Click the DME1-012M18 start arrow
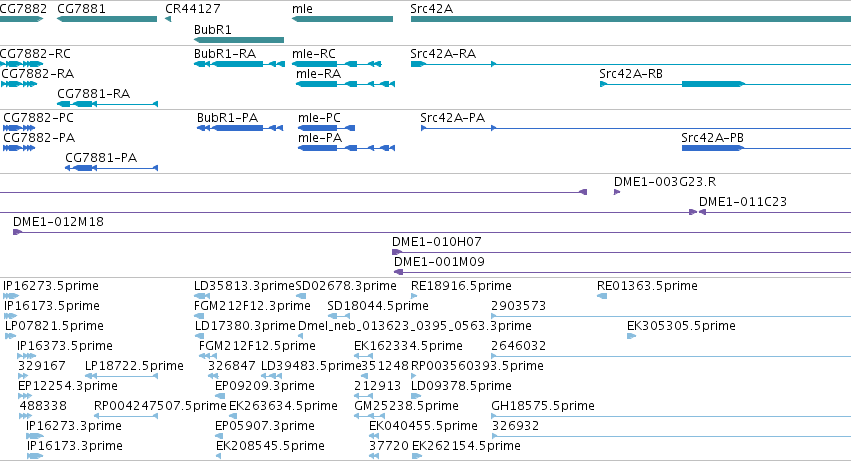851x461 pixels. (x=17, y=232)
